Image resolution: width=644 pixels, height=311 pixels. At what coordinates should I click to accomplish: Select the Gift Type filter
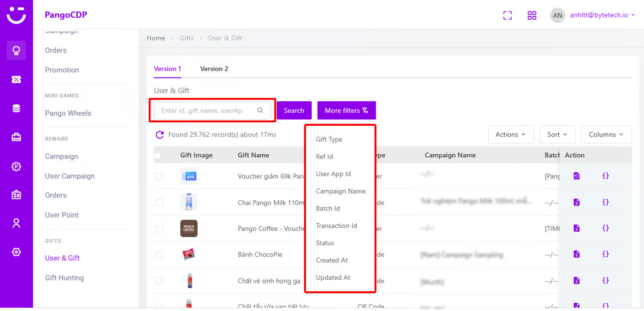click(329, 139)
